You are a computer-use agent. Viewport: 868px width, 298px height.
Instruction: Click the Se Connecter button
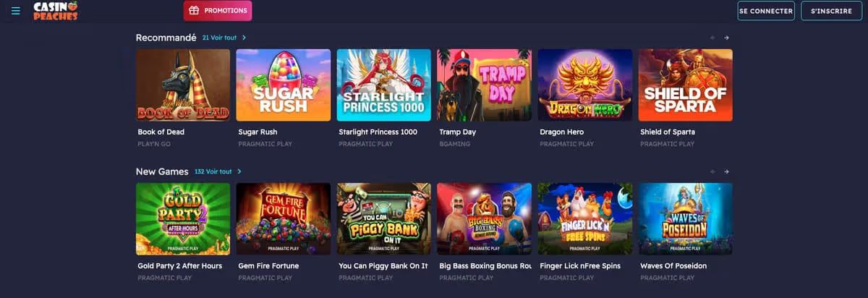[766, 11]
